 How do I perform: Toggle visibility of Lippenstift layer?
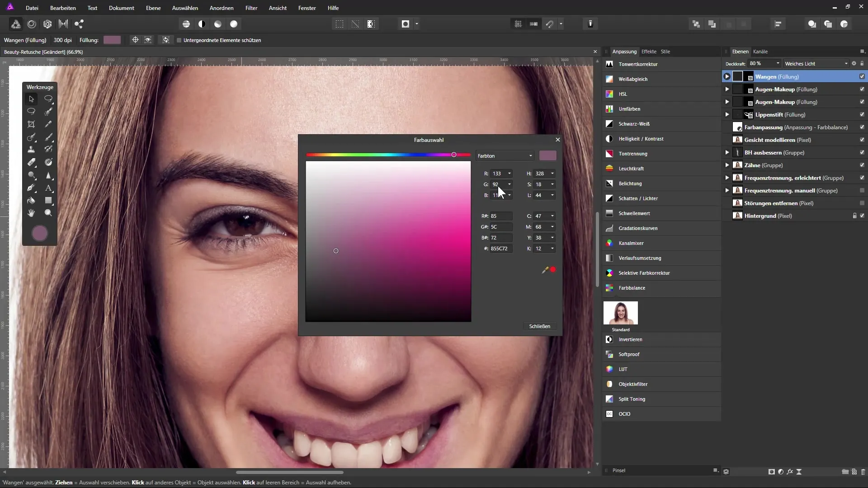point(862,115)
